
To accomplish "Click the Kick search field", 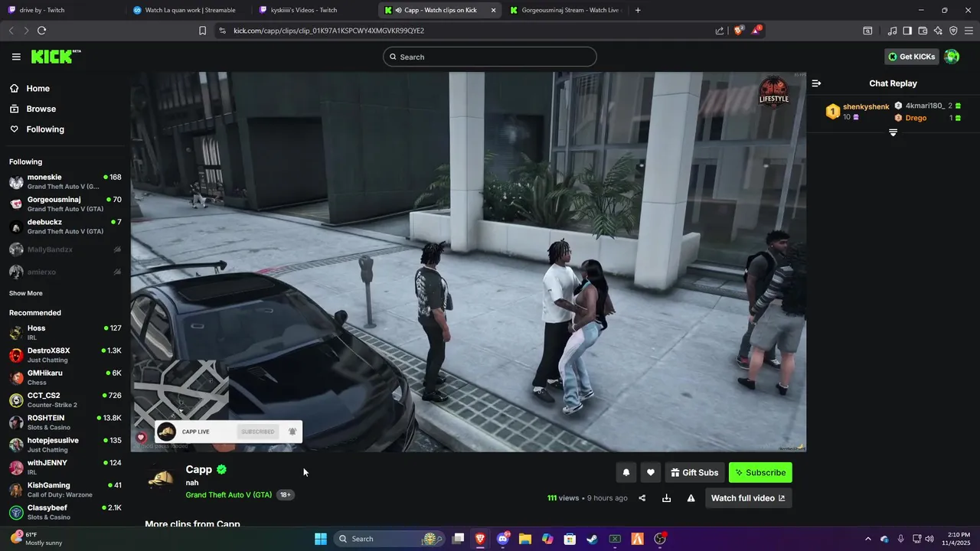I will tap(490, 57).
